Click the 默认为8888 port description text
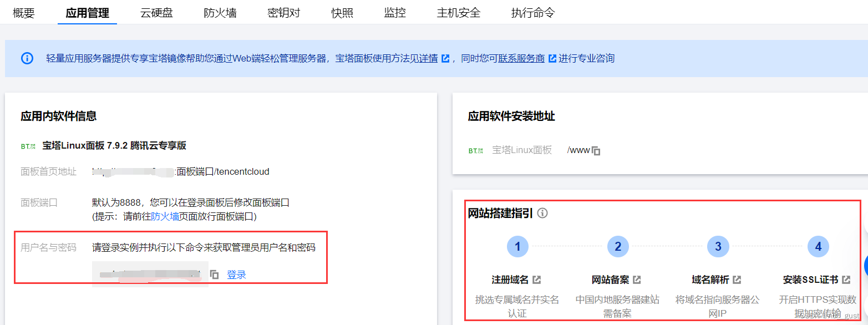This screenshot has height=325, width=868. [191, 203]
